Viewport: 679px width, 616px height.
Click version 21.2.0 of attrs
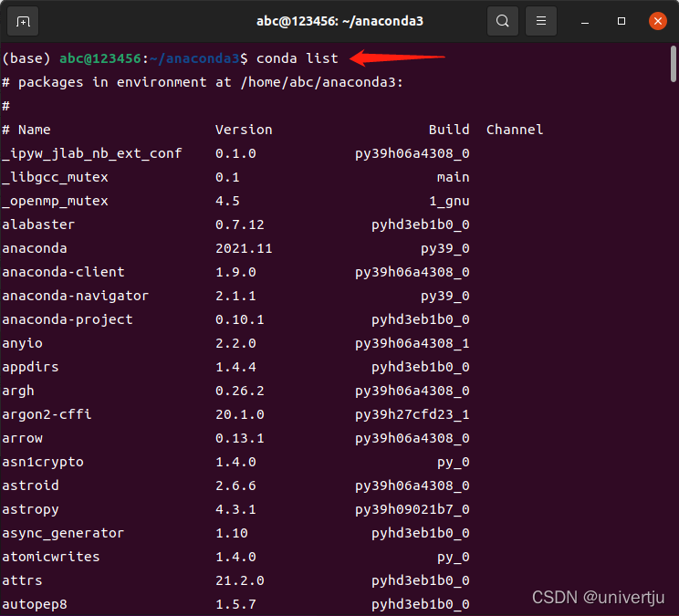pos(239,580)
